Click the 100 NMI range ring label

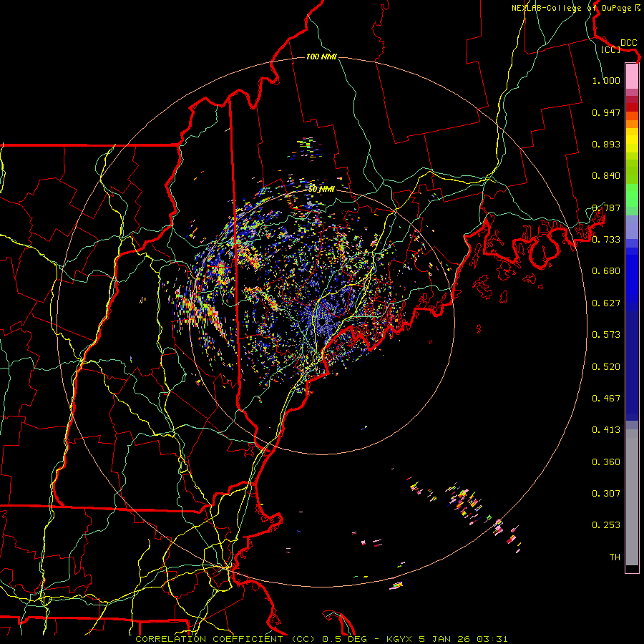(321, 57)
